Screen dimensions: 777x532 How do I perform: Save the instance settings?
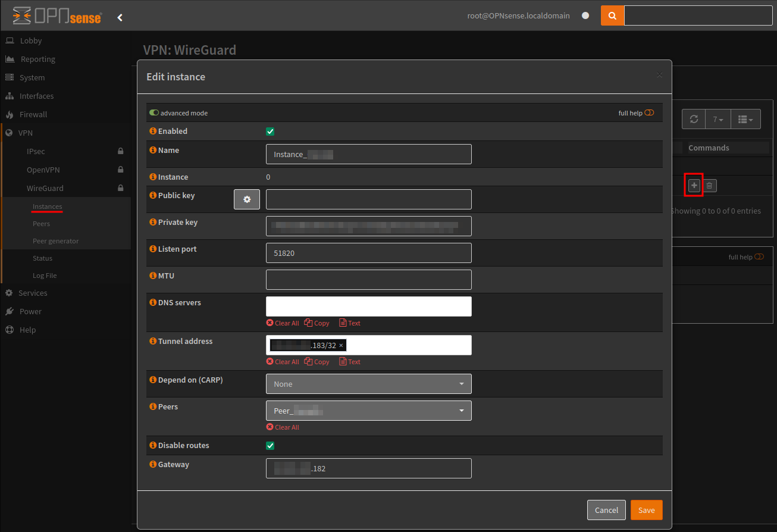[647, 510]
